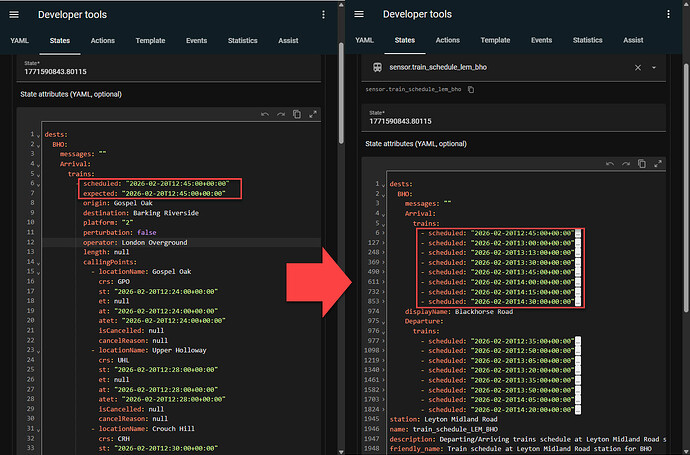Open the hamburger menu in the right panel

pos(359,15)
